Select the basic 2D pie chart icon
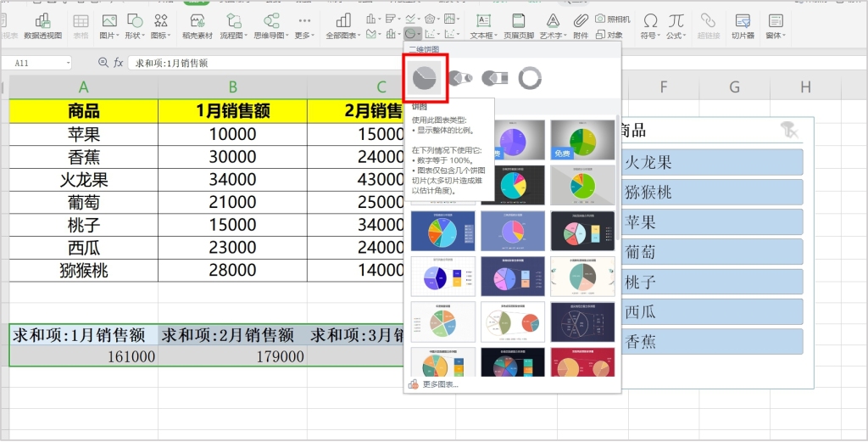 pos(425,79)
